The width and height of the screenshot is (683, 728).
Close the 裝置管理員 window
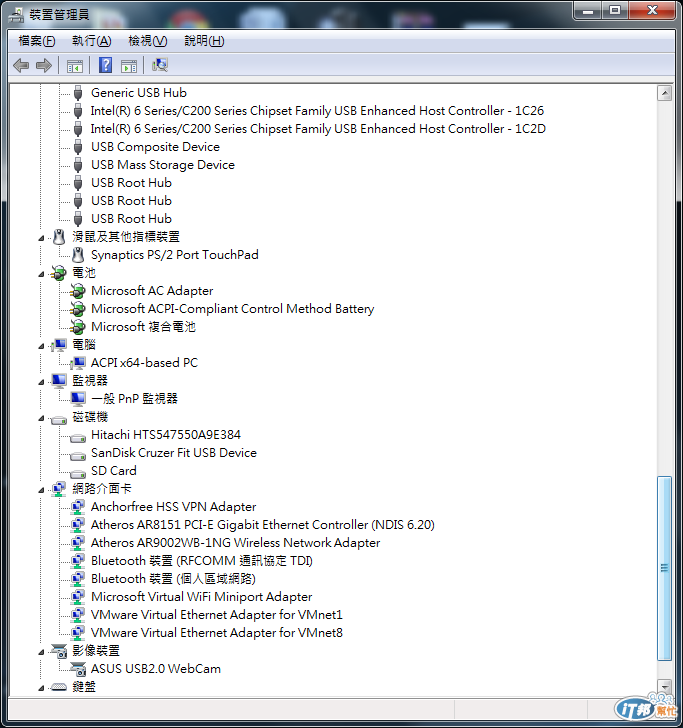(x=652, y=10)
